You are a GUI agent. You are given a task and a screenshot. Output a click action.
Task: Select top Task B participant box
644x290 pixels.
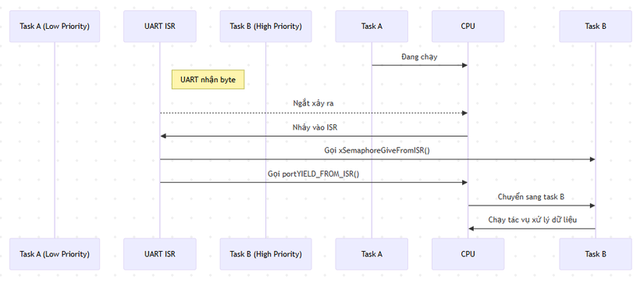click(596, 27)
